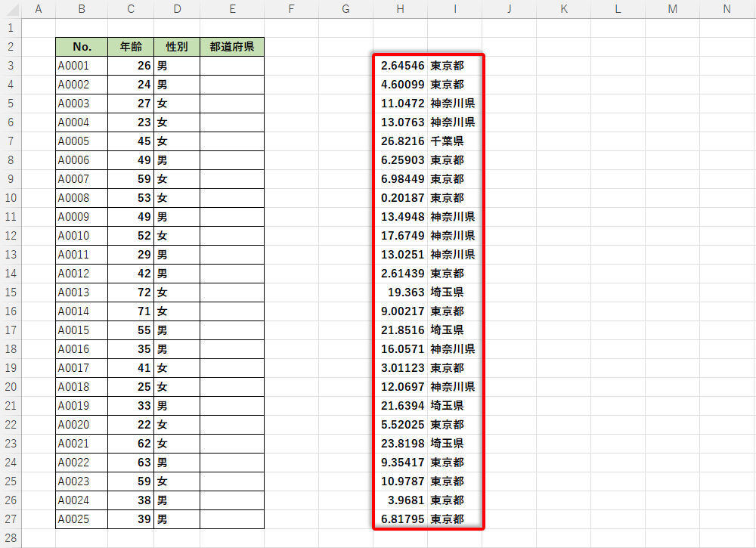Select the row 15 header
The width and height of the screenshot is (756, 548).
tap(11, 292)
